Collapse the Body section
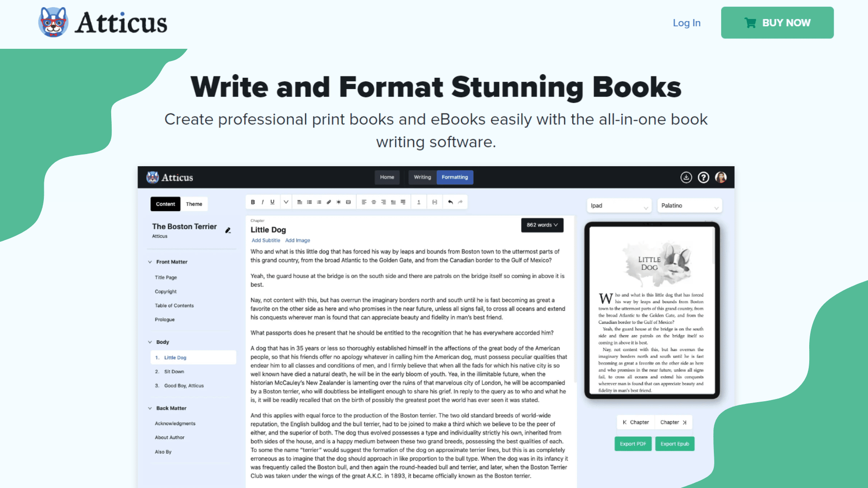 (150, 342)
